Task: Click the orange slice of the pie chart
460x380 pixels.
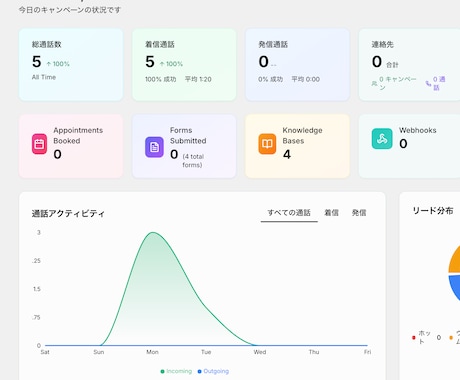Action: (x=455, y=262)
